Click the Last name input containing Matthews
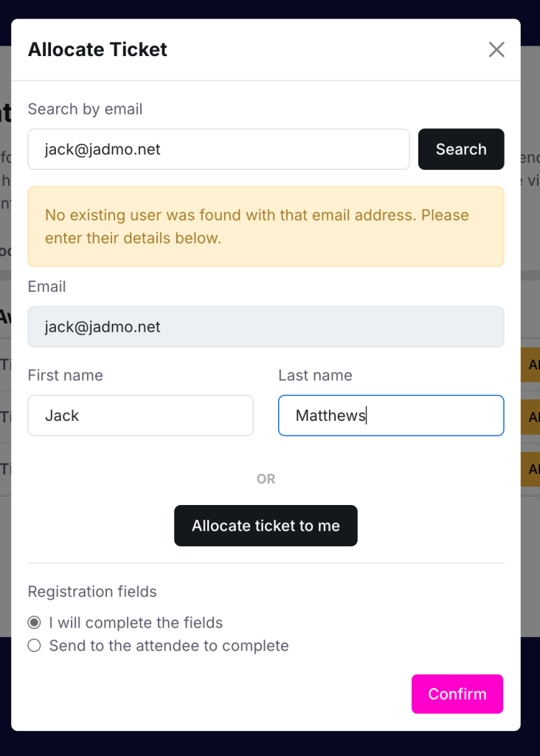 [391, 416]
